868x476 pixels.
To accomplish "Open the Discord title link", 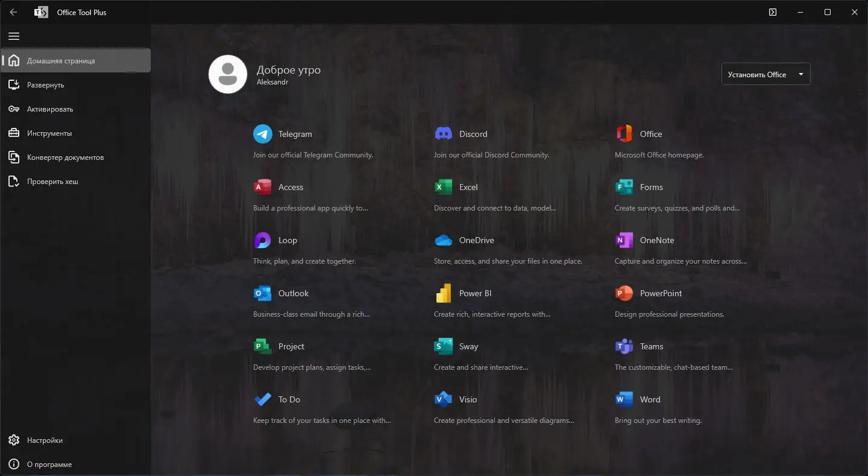I will click(473, 134).
